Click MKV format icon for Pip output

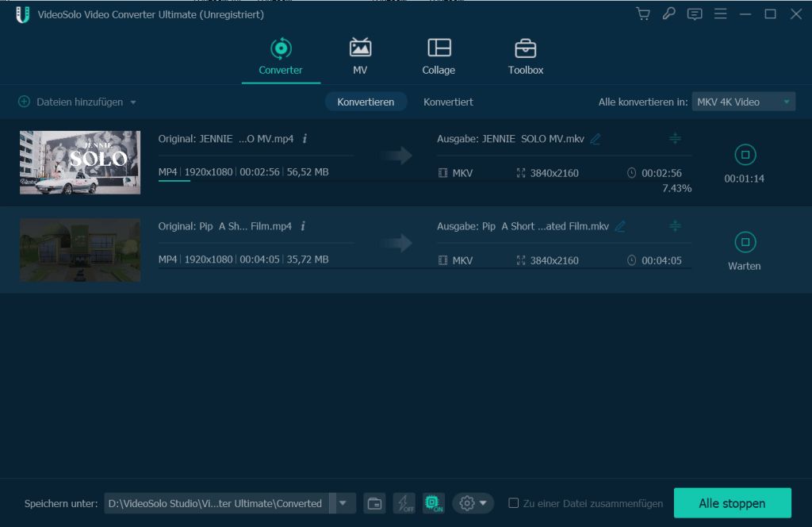(x=442, y=260)
